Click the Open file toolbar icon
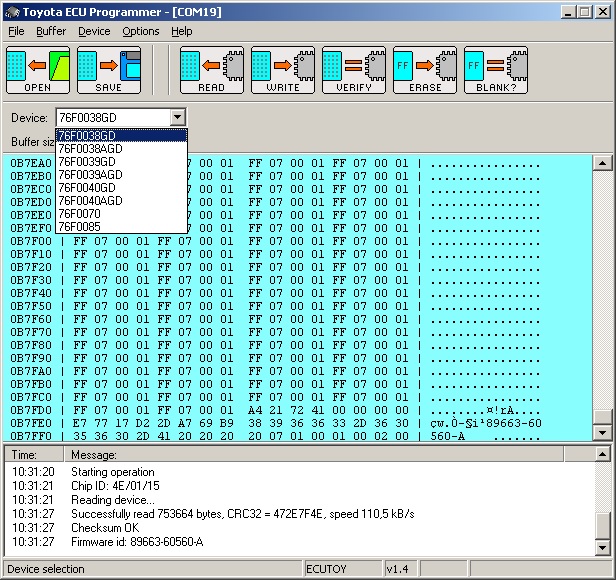Screen dimensions: 616x580 (37, 69)
